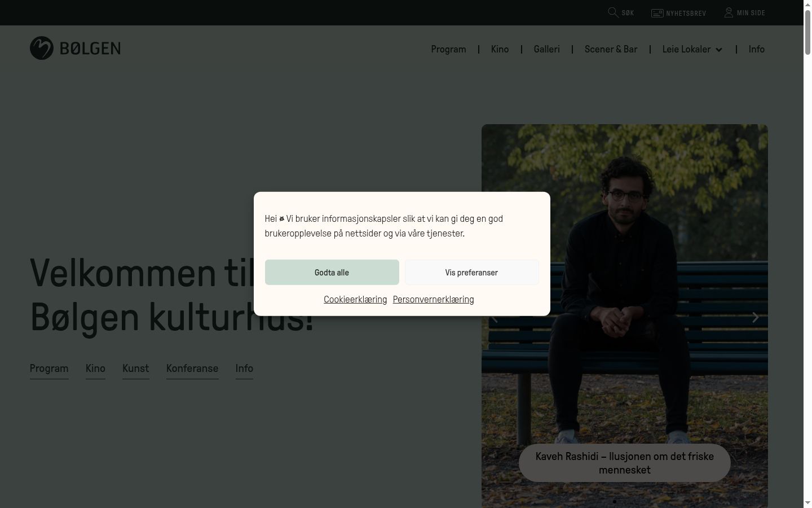The height and width of the screenshot is (508, 812).
Task: Open the Program link under heading
Action: (x=49, y=369)
